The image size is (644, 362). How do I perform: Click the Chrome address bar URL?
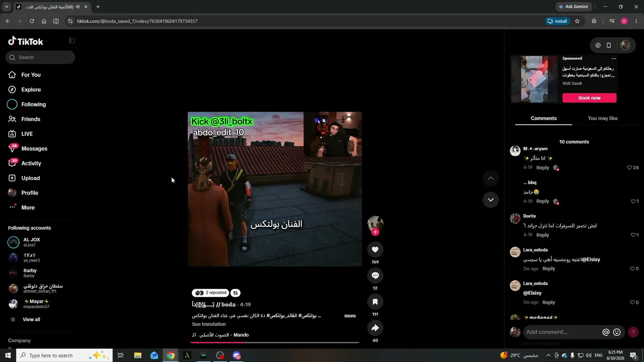(x=137, y=21)
